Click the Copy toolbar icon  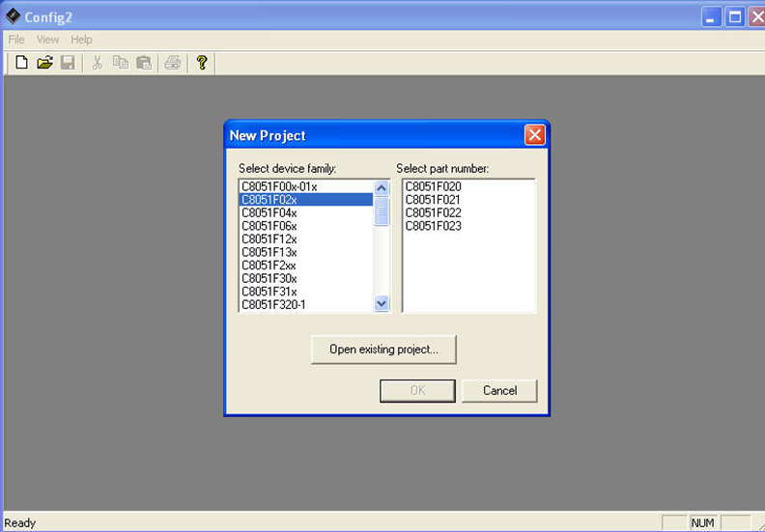click(x=121, y=63)
